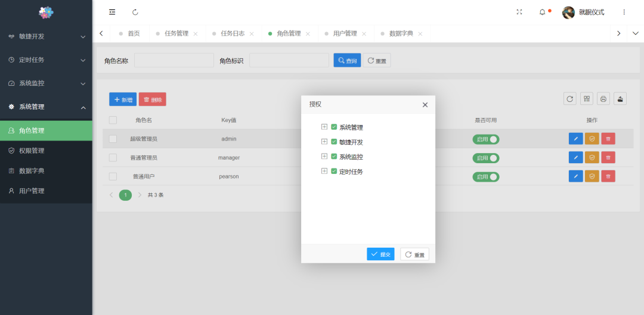Click the page reload icon in header
This screenshot has height=315, width=644.
(135, 13)
